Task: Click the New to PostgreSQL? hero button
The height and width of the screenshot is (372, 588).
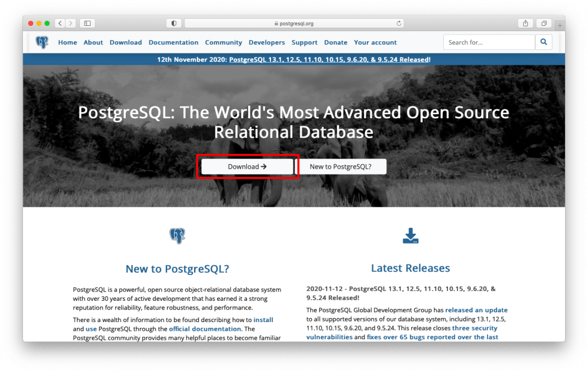Action: (341, 166)
